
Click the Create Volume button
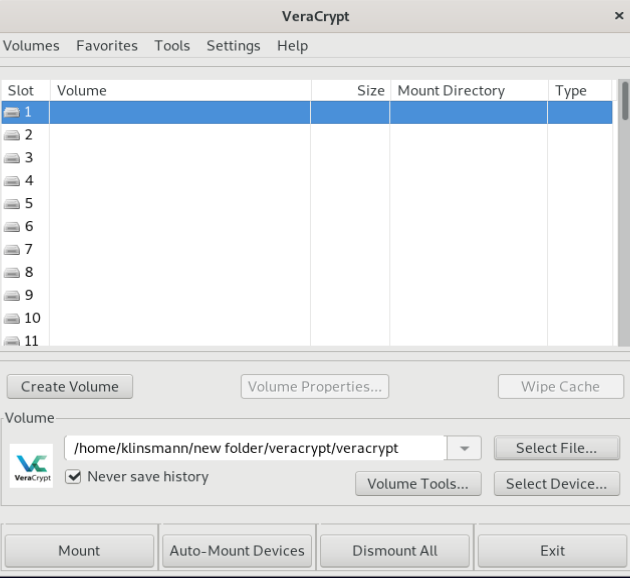(70, 386)
